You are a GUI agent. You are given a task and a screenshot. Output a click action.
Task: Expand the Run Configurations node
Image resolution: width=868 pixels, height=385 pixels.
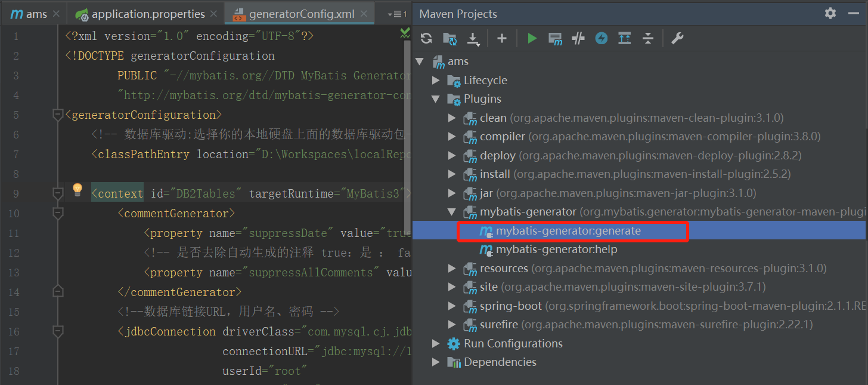point(436,344)
